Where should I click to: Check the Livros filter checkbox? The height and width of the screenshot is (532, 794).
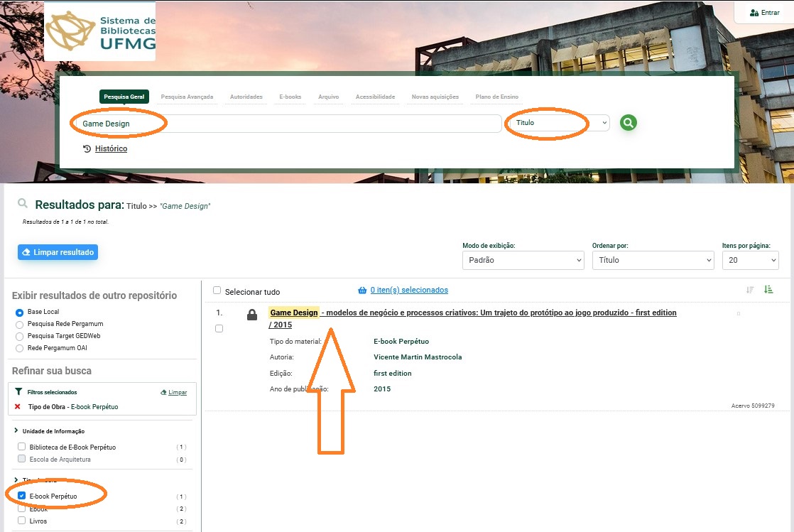(x=22, y=521)
